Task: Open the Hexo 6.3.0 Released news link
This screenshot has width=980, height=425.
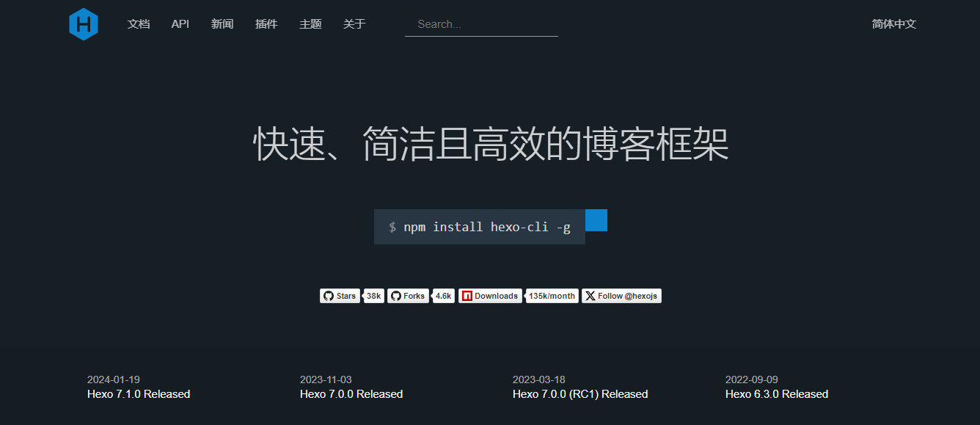Action: 777,394
